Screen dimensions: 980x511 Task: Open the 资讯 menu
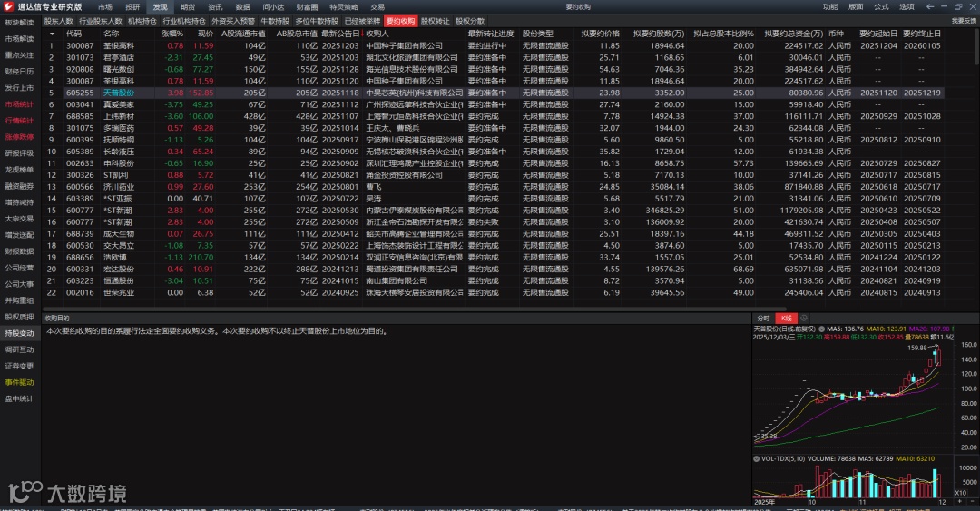click(215, 7)
